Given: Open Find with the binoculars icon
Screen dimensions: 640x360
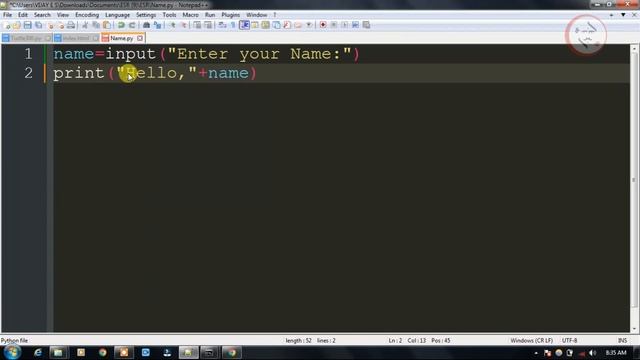Looking at the screenshot, I should tap(146, 25).
